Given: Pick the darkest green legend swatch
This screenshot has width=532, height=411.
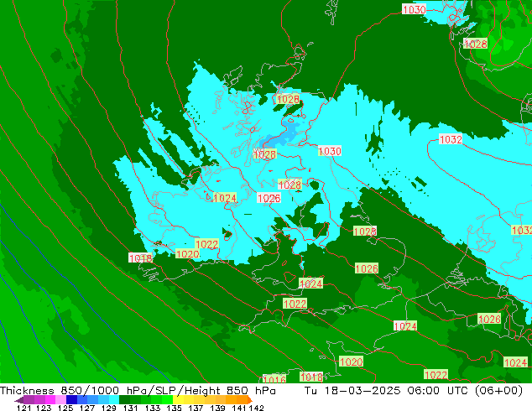Looking at the screenshot, I should (x=124, y=400).
